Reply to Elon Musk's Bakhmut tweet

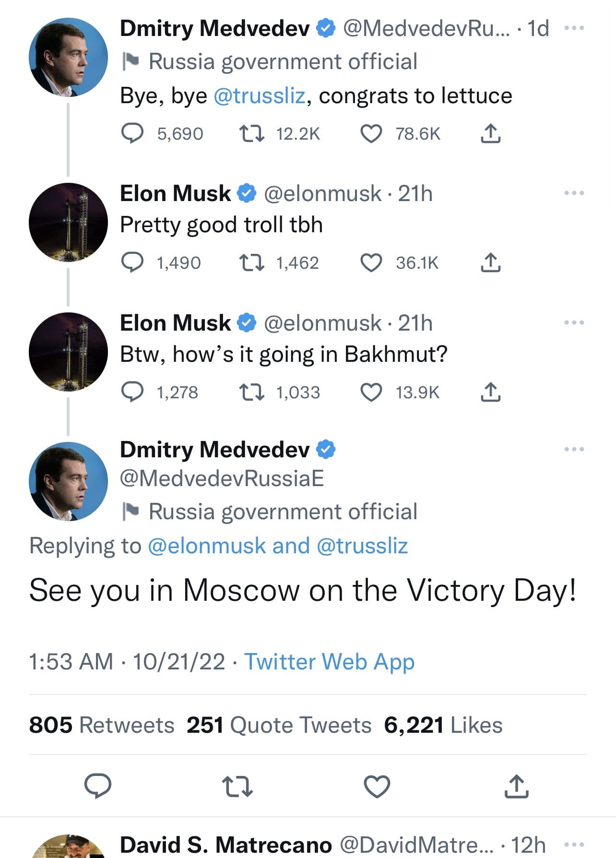pyautogui.click(x=132, y=392)
